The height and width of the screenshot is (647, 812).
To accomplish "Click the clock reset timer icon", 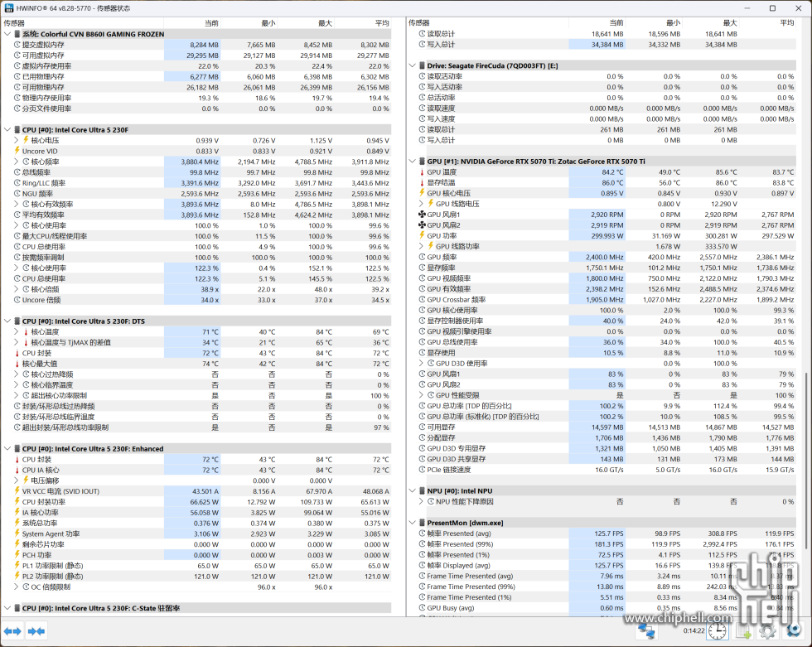I will [717, 631].
